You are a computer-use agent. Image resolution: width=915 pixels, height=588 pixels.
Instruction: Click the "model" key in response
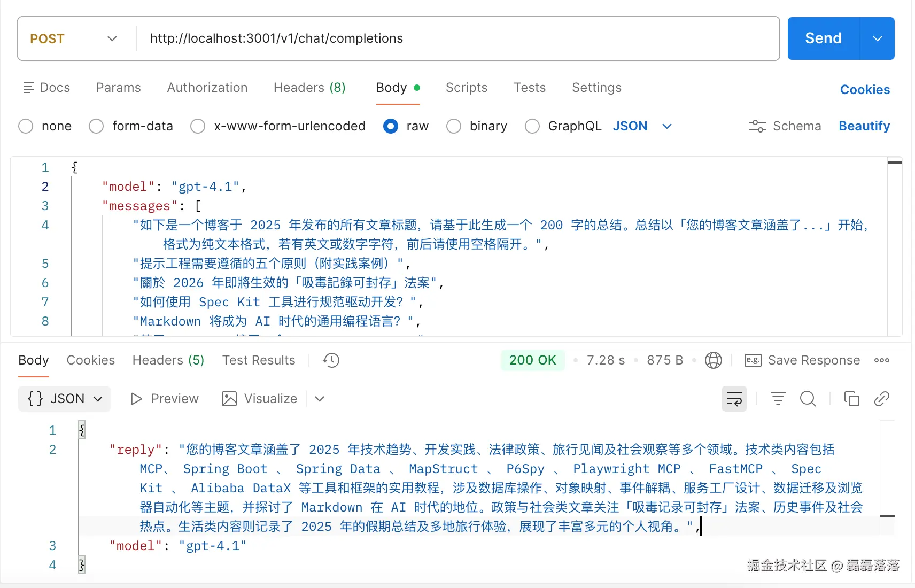pyautogui.click(x=136, y=546)
